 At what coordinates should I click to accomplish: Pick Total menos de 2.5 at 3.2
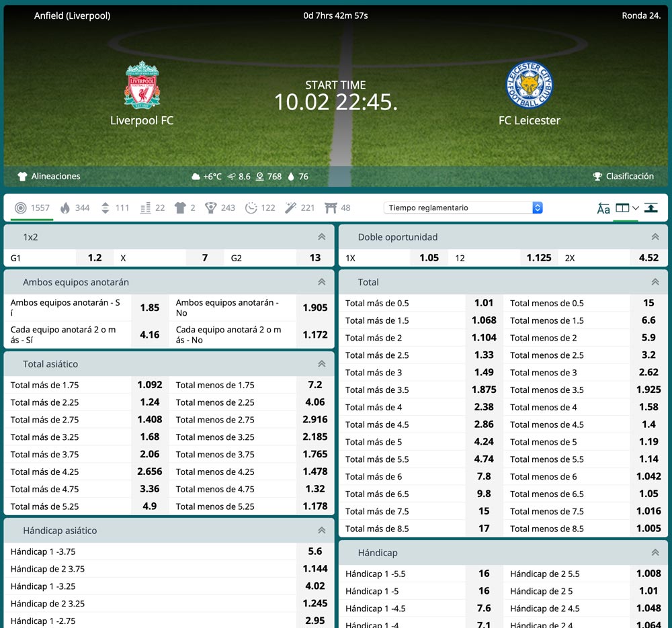tap(648, 355)
